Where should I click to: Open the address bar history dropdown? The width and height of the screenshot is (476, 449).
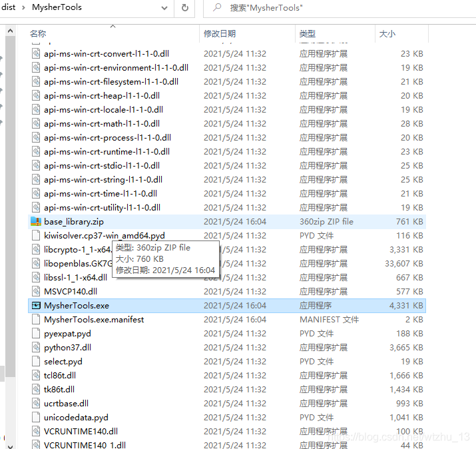point(164,8)
